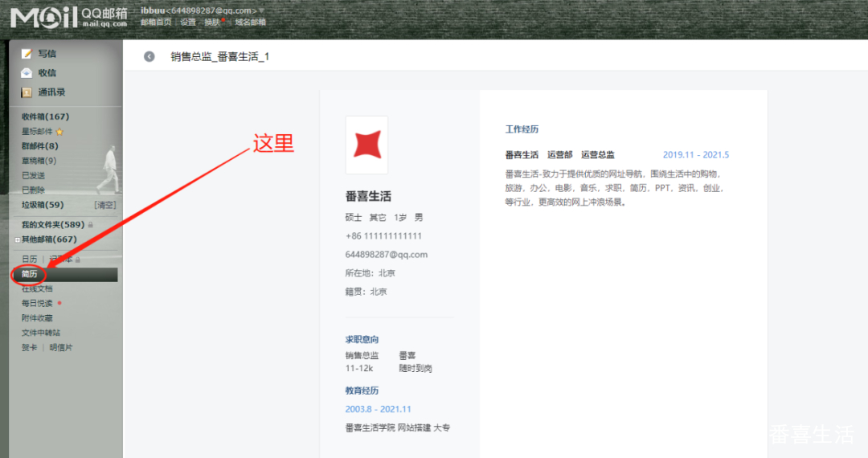
Task: Click the red star resume avatar
Action: coord(366,145)
